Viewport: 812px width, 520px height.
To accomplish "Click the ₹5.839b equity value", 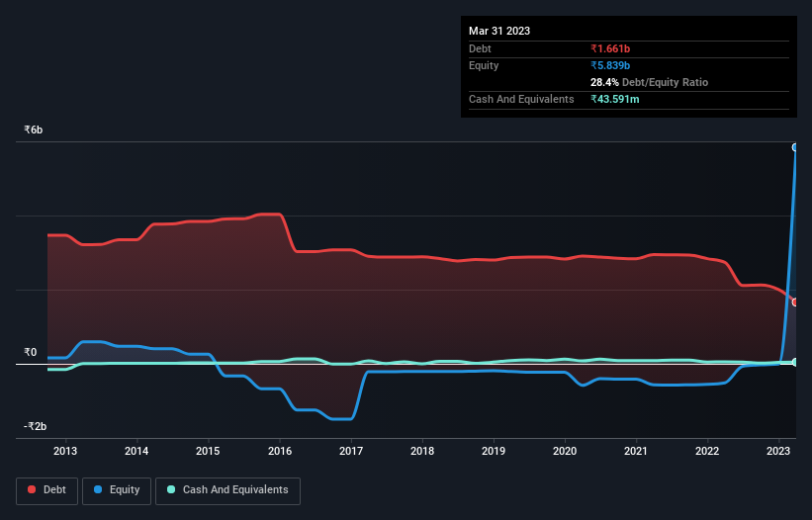I will (610, 65).
